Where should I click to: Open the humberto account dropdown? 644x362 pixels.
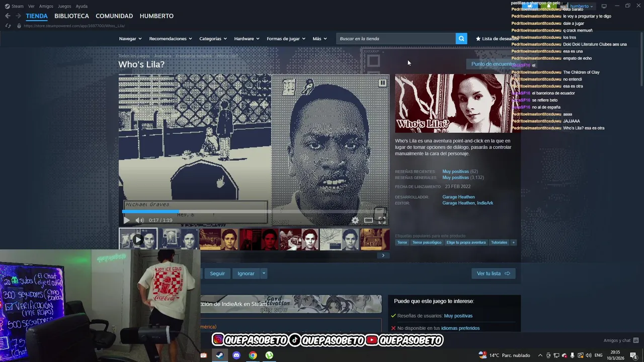[x=582, y=6]
